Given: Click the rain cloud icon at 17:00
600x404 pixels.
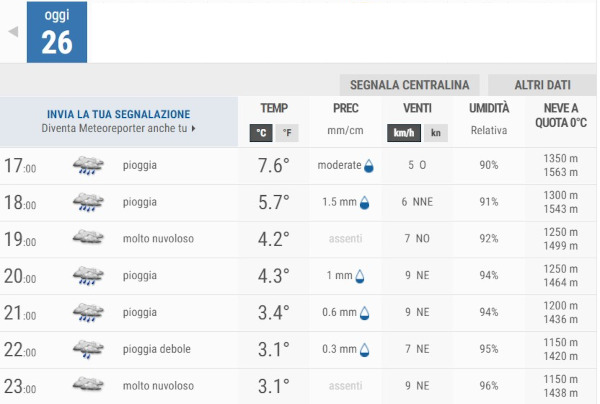Looking at the screenshot, I should pos(88,166).
